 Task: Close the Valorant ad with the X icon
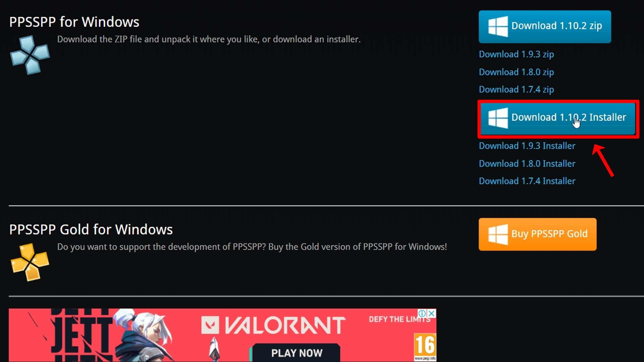click(x=432, y=313)
